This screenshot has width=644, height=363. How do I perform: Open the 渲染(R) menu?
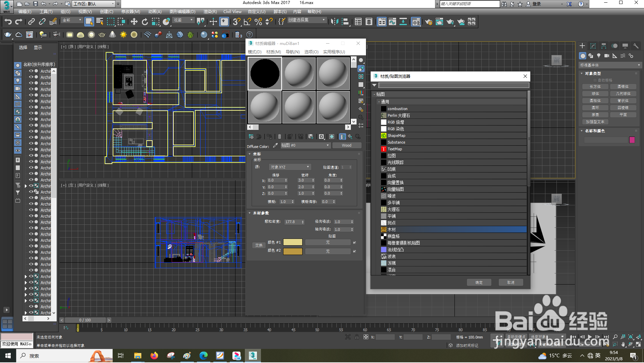tap(210, 11)
